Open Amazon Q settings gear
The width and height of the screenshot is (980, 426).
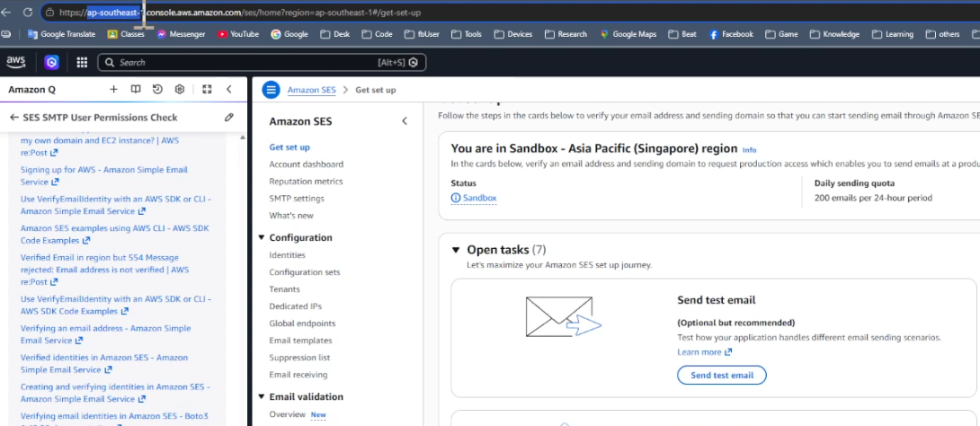point(180,89)
